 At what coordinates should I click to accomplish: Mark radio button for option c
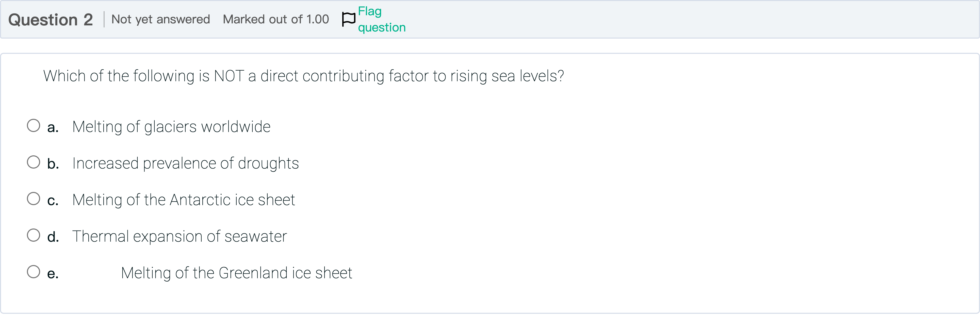coord(34,199)
